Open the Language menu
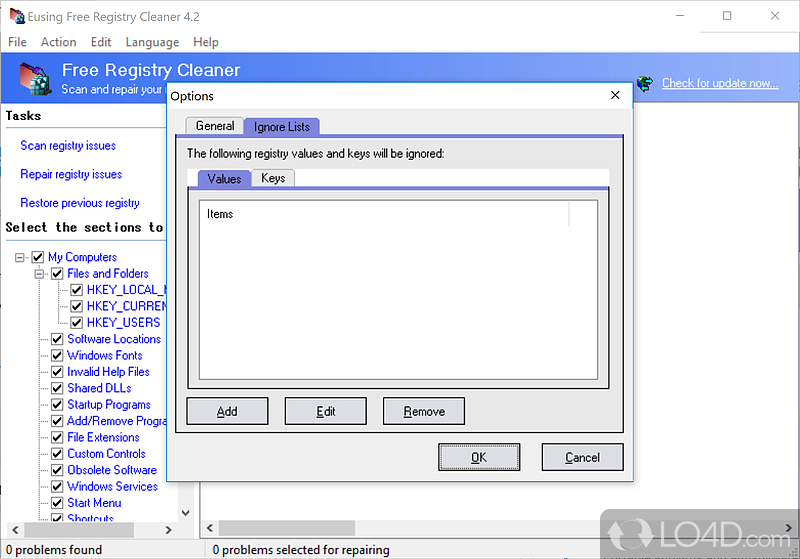The image size is (800, 559). pos(152,42)
